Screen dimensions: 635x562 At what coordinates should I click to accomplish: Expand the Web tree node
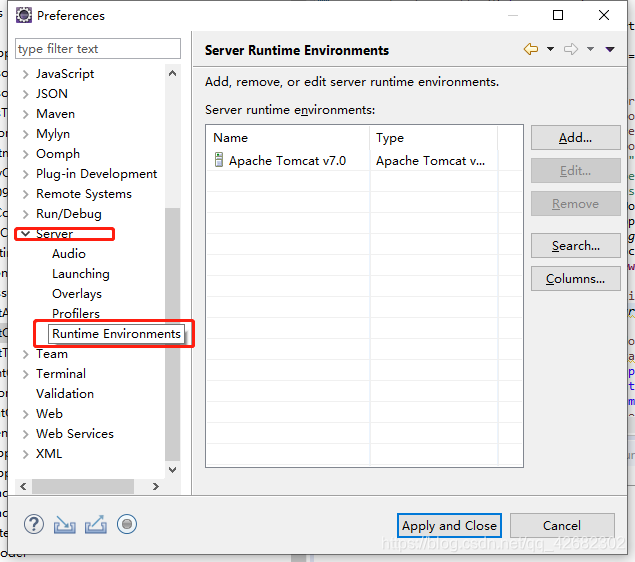(26, 414)
